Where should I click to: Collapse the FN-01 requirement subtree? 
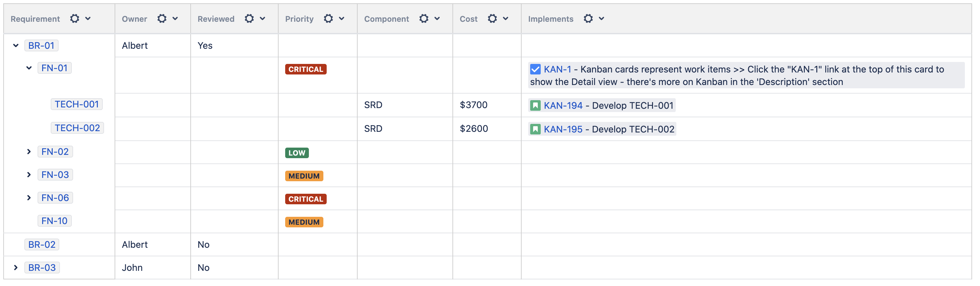(29, 68)
